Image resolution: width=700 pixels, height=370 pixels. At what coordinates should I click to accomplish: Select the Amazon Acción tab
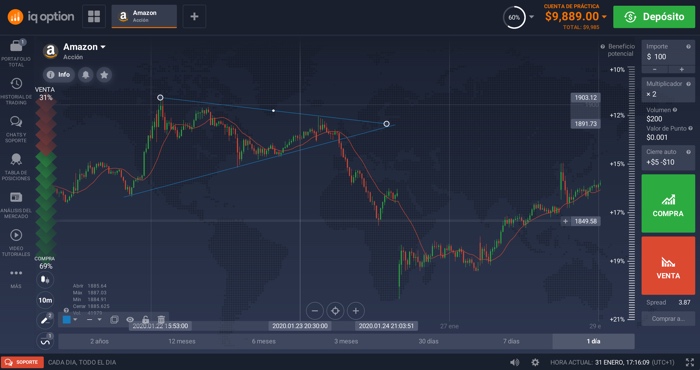(x=144, y=17)
